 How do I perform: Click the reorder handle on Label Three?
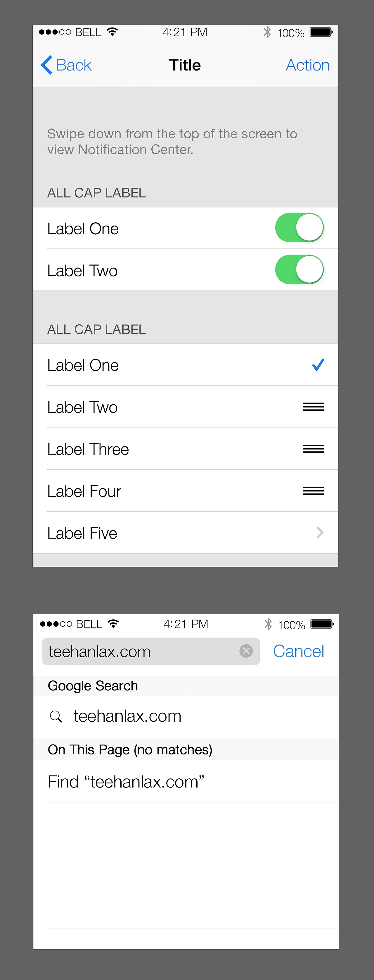tap(313, 449)
